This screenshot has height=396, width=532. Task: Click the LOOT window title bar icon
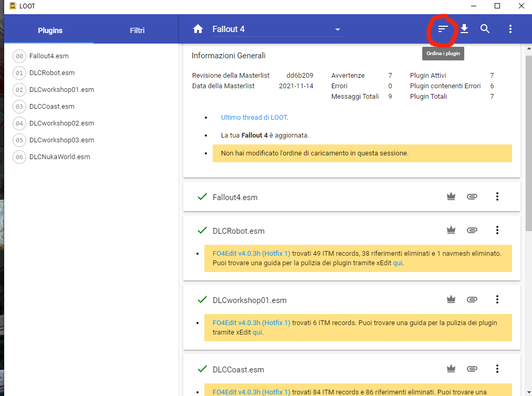tap(13, 6)
